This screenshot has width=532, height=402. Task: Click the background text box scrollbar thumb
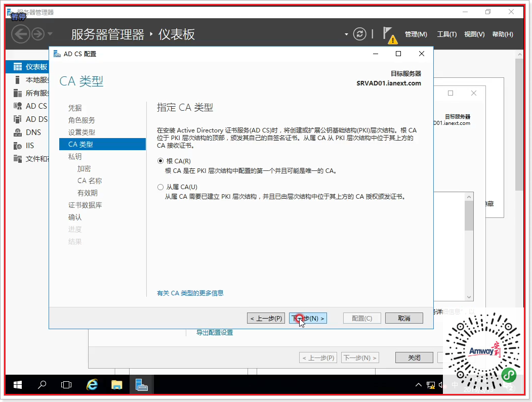point(469,215)
